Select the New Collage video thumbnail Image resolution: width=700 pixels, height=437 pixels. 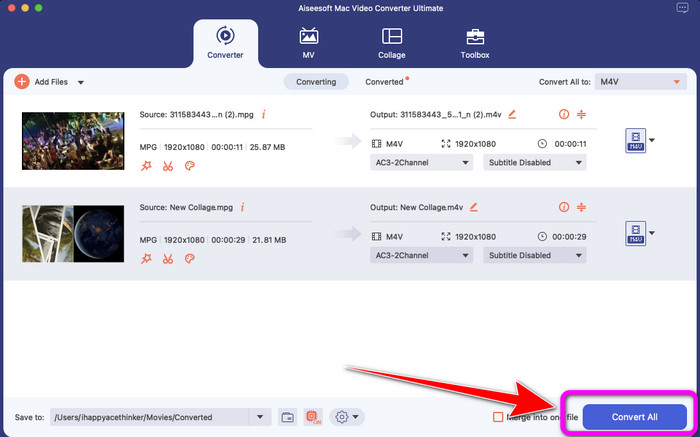coord(65,234)
